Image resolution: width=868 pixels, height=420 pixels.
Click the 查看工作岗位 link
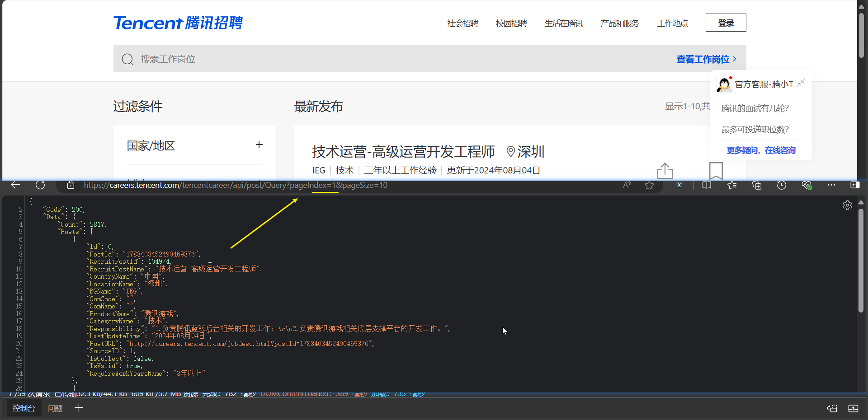tap(706, 59)
